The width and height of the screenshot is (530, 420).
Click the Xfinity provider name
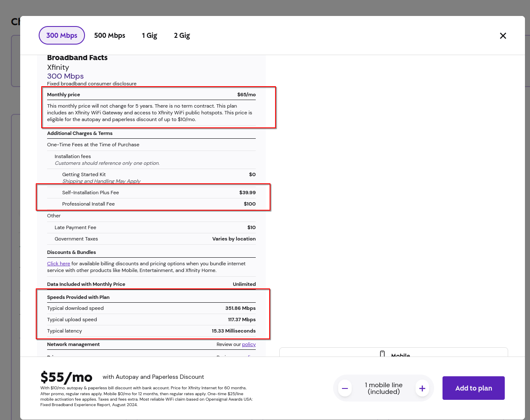58,67
